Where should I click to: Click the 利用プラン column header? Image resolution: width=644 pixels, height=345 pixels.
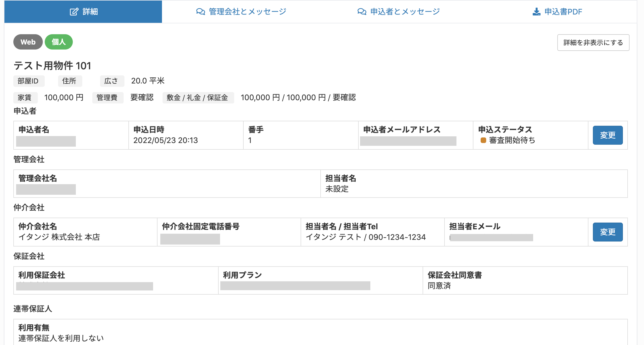[242, 275]
